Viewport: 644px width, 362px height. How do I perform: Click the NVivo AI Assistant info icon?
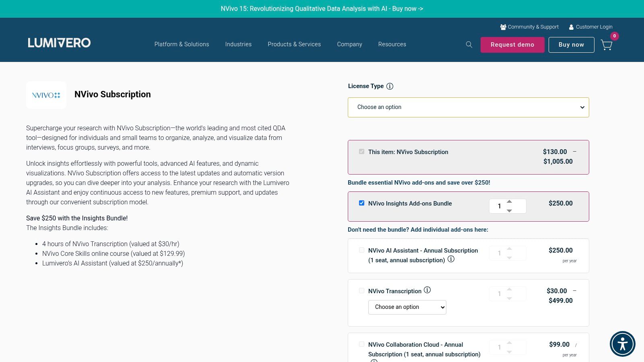click(x=451, y=259)
